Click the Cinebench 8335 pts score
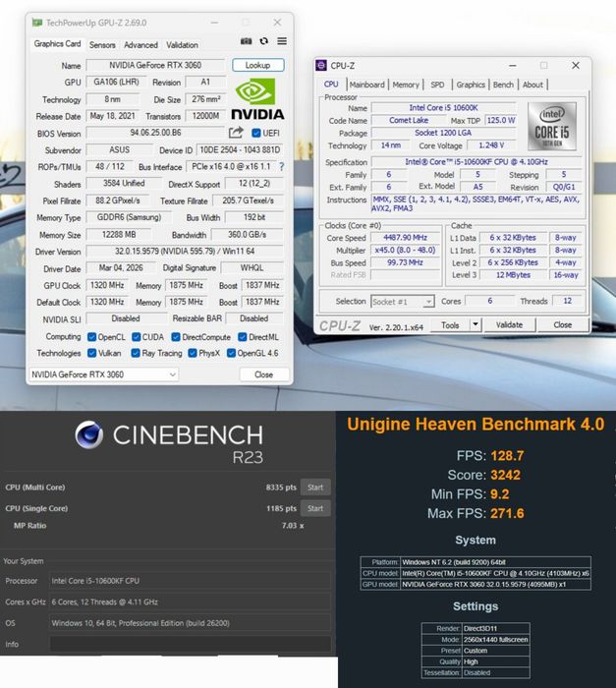 pos(281,487)
